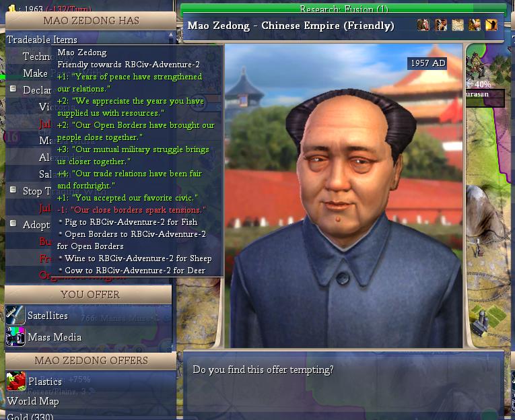The image size is (515, 420).
Task: Collapse the Stop Trading With list
Action: 13,190
